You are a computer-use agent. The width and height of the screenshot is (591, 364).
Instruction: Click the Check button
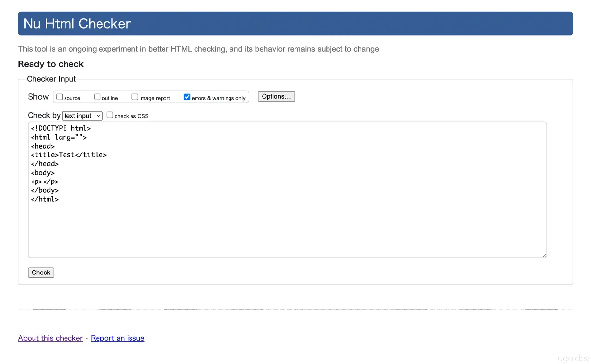tap(41, 273)
